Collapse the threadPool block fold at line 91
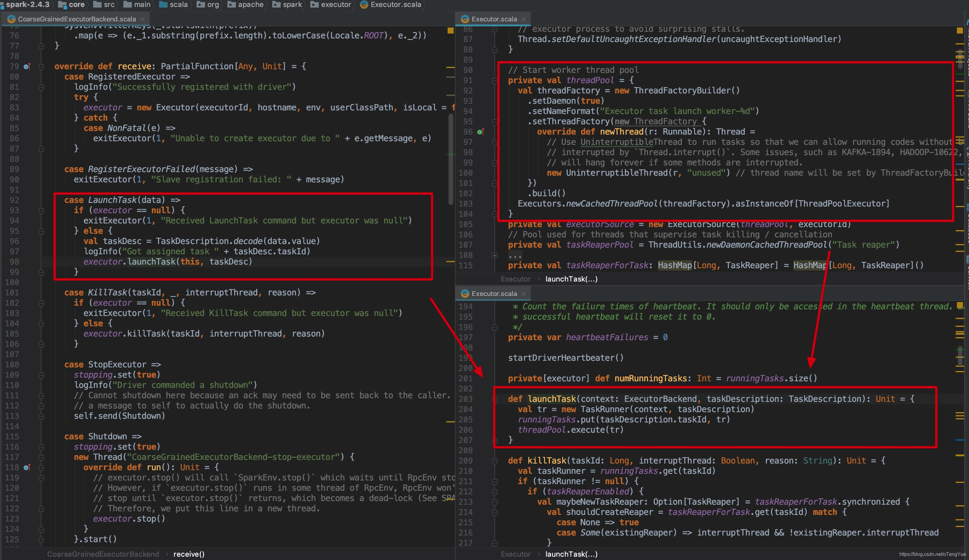The width and height of the screenshot is (969, 560). (x=495, y=81)
